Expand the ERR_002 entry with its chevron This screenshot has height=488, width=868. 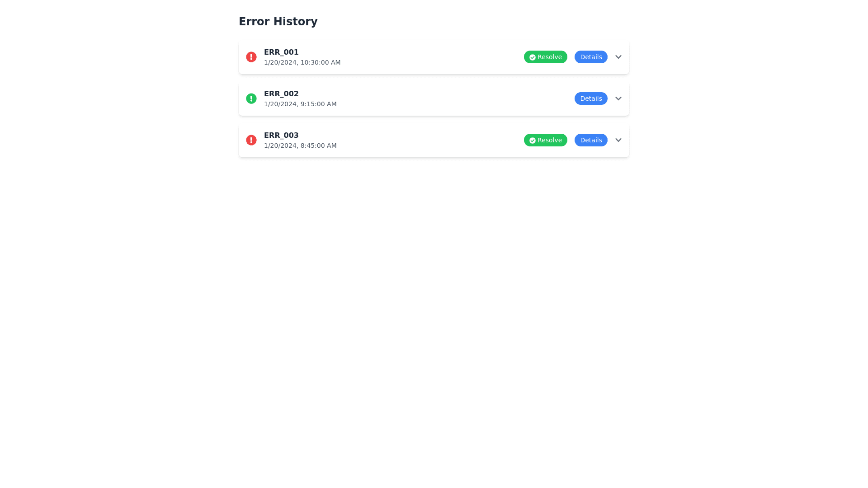coord(618,99)
